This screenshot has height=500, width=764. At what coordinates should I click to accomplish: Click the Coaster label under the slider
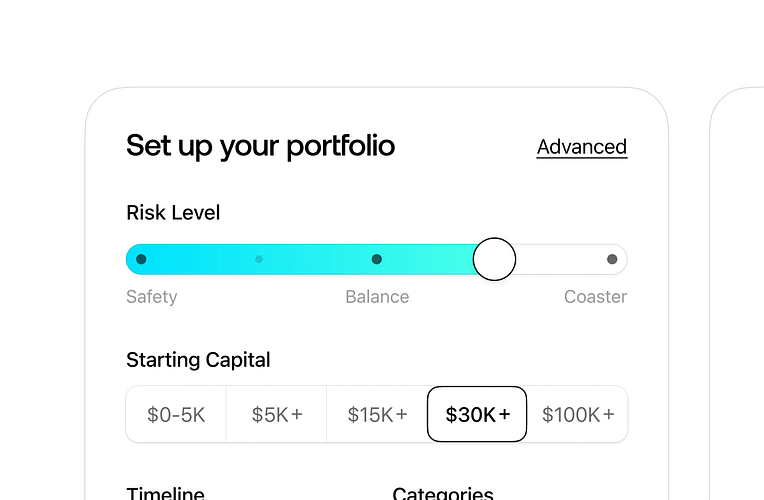coord(595,297)
